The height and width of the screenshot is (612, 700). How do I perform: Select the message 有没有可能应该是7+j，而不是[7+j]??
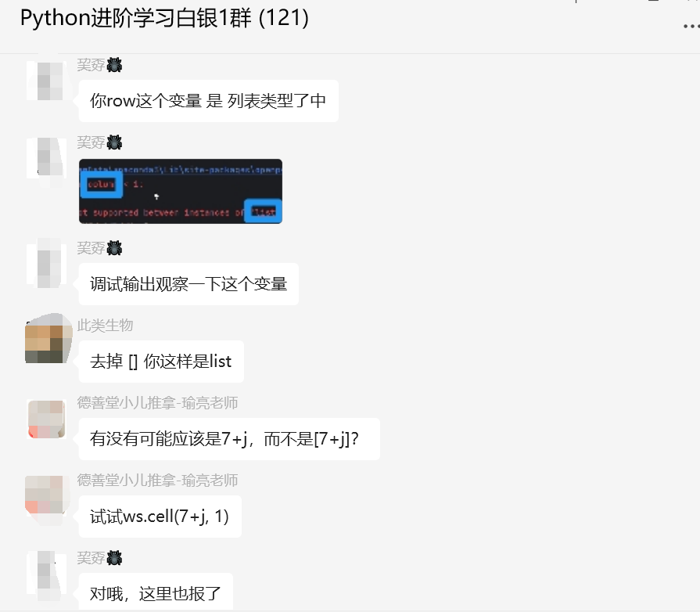click(x=229, y=439)
